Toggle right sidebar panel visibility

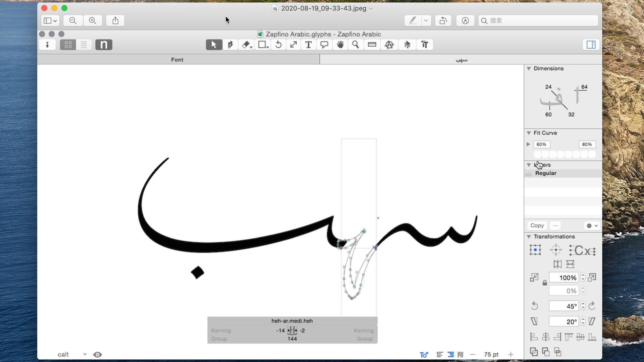(x=591, y=45)
